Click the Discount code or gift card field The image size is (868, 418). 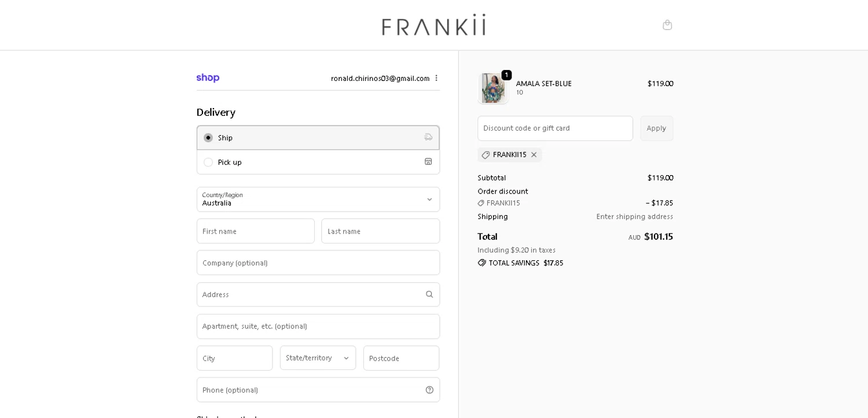click(555, 128)
